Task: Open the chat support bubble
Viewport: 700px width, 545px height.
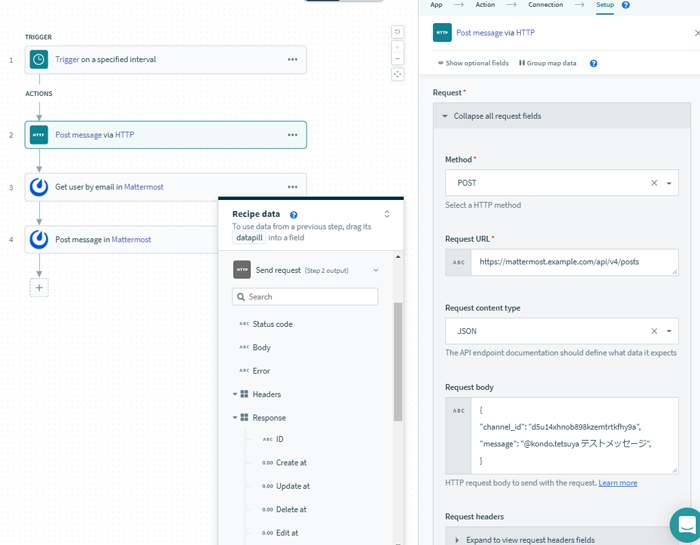Action: click(x=687, y=524)
